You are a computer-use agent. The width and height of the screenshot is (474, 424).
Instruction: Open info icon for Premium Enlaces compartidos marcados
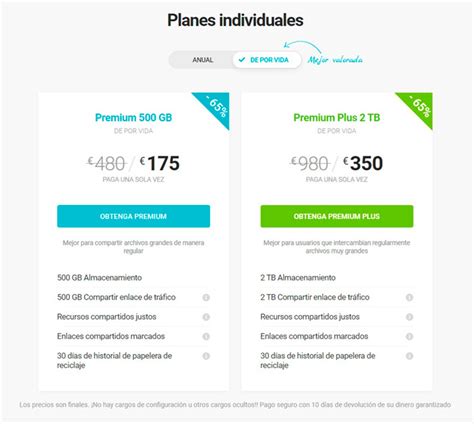click(x=206, y=337)
